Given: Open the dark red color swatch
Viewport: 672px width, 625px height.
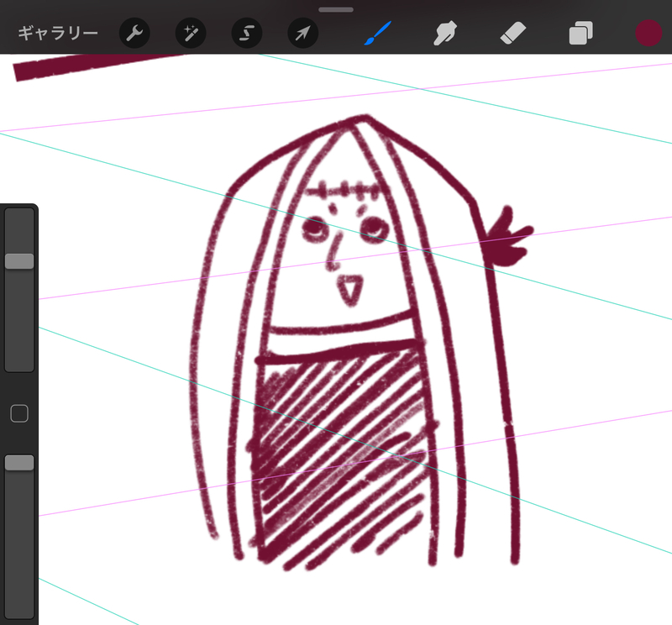Looking at the screenshot, I should pyautogui.click(x=648, y=34).
